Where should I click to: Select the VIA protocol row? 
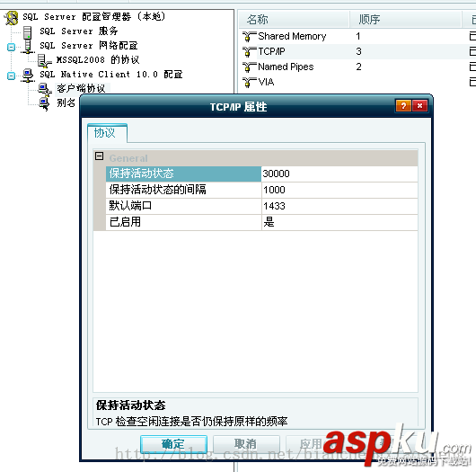pyautogui.click(x=266, y=82)
